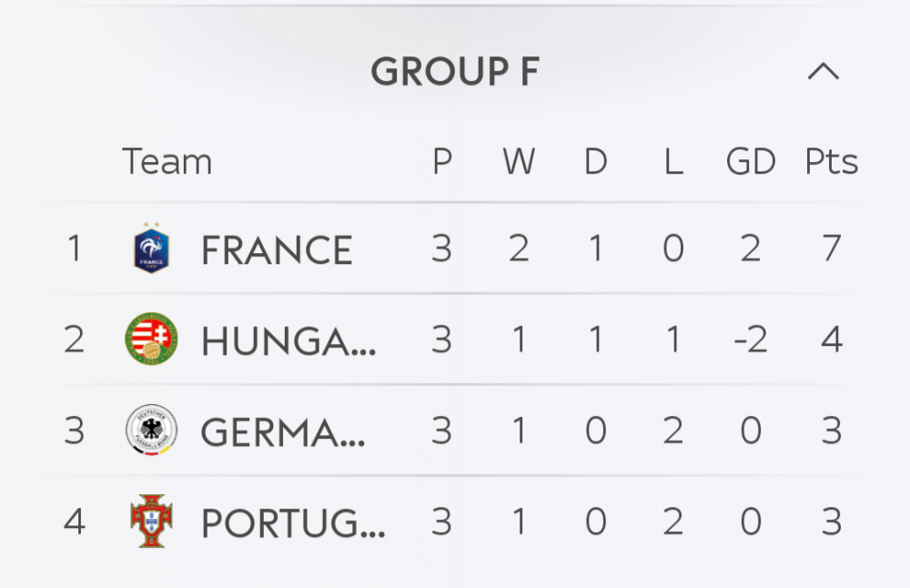Click the Team column header
The image size is (910, 588).
pyautogui.click(x=167, y=162)
